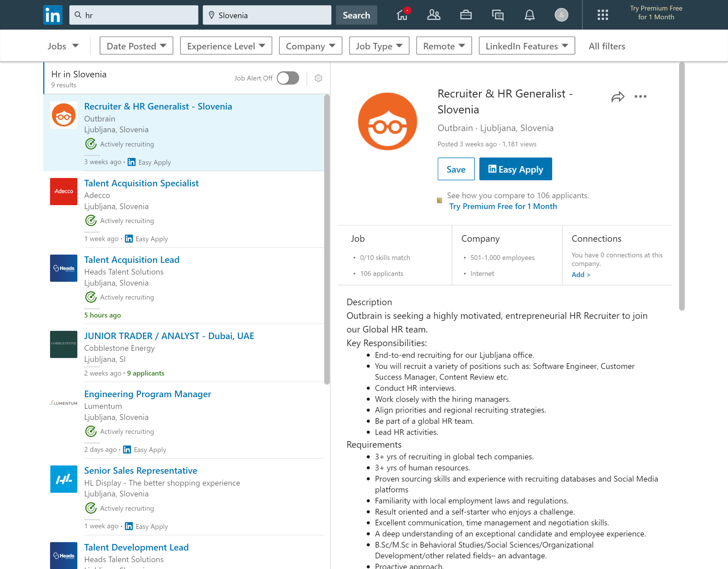Open the Messaging icon
The height and width of the screenshot is (569, 728).
pyautogui.click(x=497, y=15)
